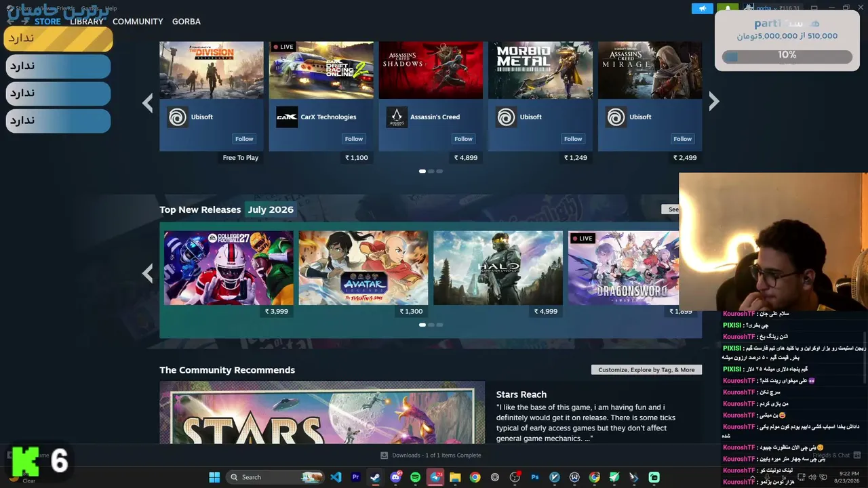Open the Downloads icon in Steam footer
868x488 pixels.
[x=384, y=455]
